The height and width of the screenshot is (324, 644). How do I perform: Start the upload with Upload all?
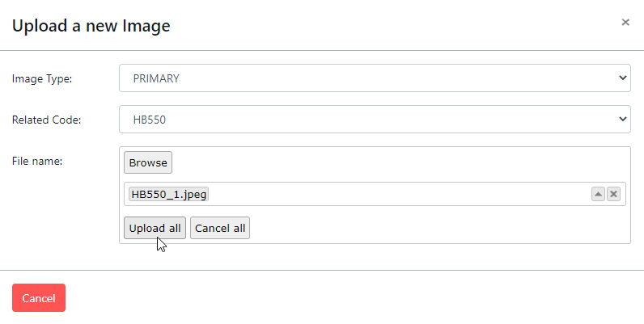tap(155, 228)
